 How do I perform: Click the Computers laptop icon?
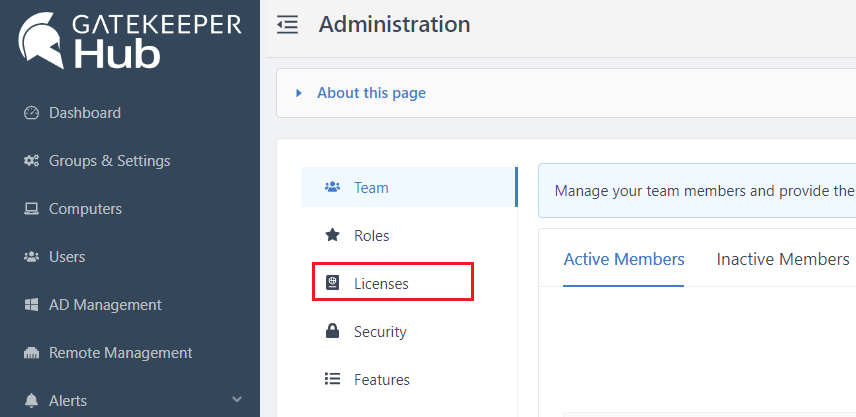(31, 209)
